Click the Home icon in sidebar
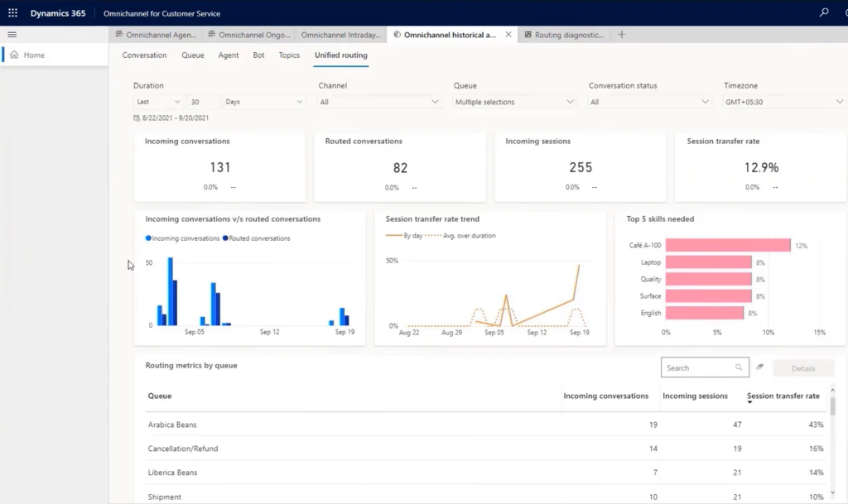 [14, 55]
